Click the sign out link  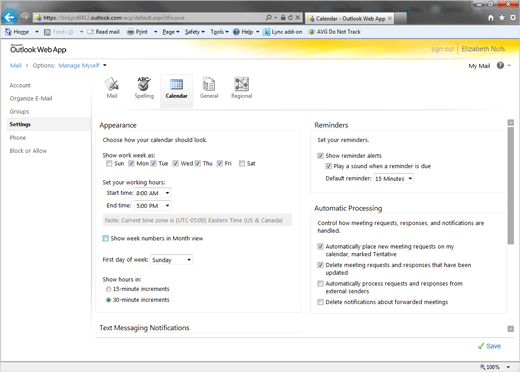442,49
